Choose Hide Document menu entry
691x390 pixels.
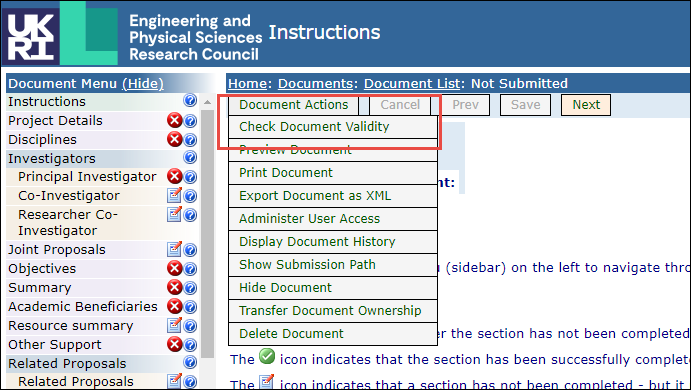(333, 288)
